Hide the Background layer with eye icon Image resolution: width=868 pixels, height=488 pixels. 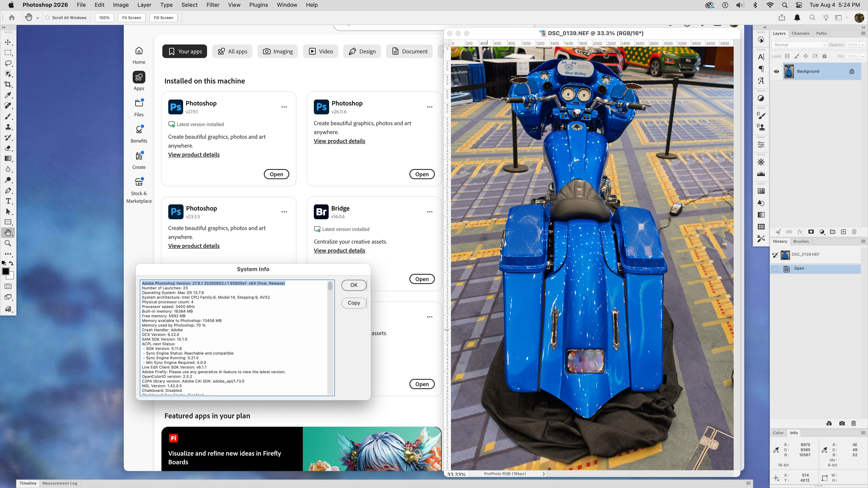tap(776, 71)
